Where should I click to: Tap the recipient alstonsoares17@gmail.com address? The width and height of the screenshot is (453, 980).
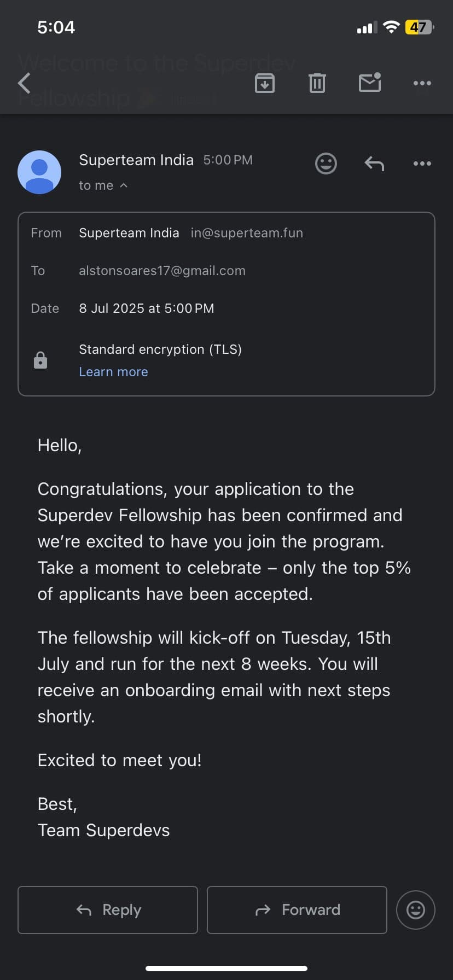pos(162,271)
